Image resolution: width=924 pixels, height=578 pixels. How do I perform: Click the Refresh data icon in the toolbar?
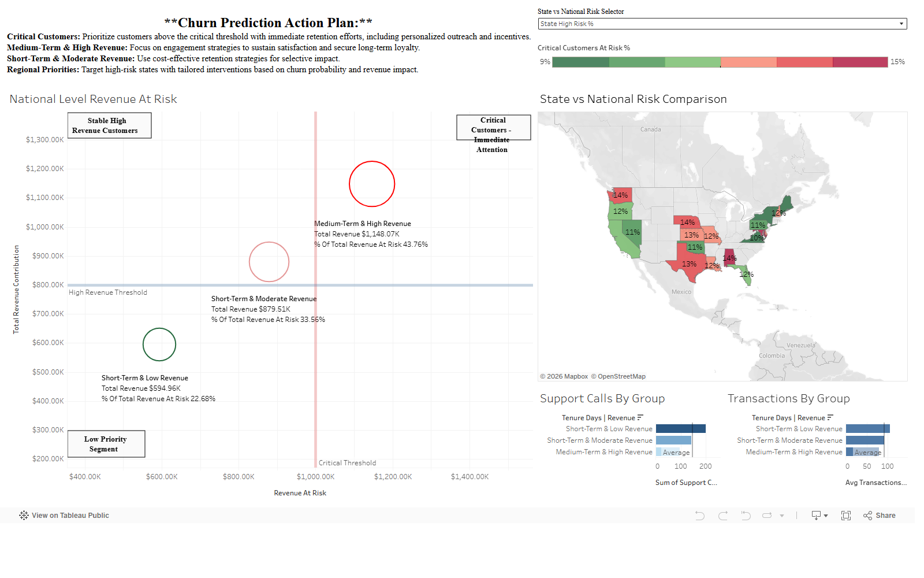click(x=767, y=516)
